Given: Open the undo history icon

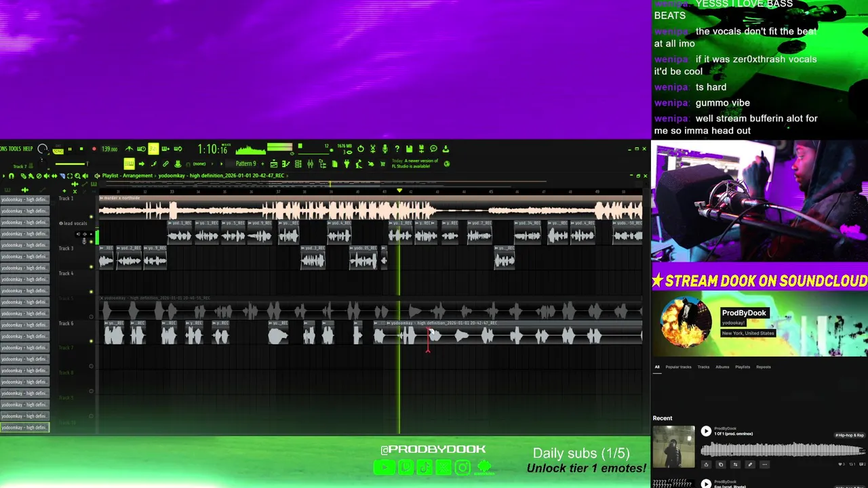Looking at the screenshot, I should (361, 148).
